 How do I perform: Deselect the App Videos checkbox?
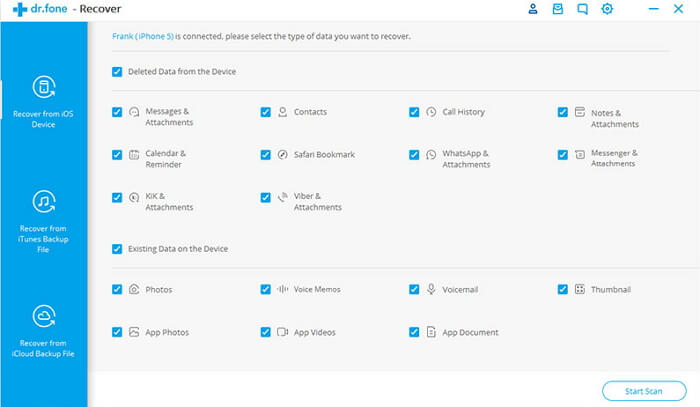[266, 332]
